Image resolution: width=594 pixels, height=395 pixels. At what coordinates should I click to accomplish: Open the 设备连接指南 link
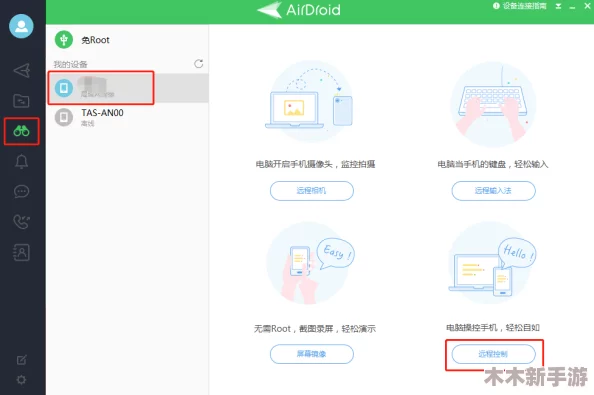[520, 6]
